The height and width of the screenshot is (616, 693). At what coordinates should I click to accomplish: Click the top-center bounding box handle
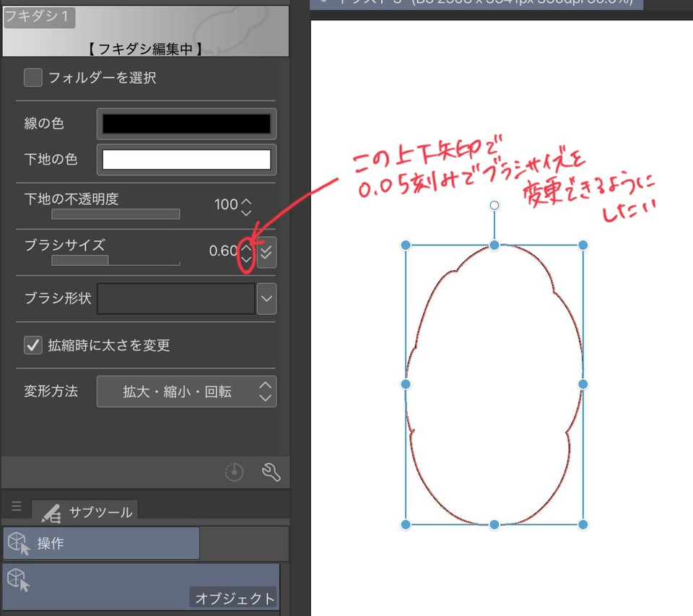click(494, 246)
